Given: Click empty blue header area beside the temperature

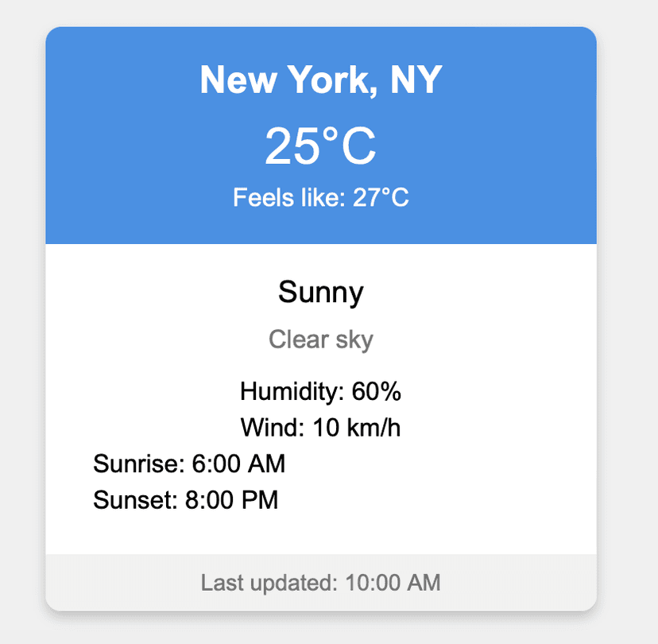Looking at the screenshot, I should 493,147.
